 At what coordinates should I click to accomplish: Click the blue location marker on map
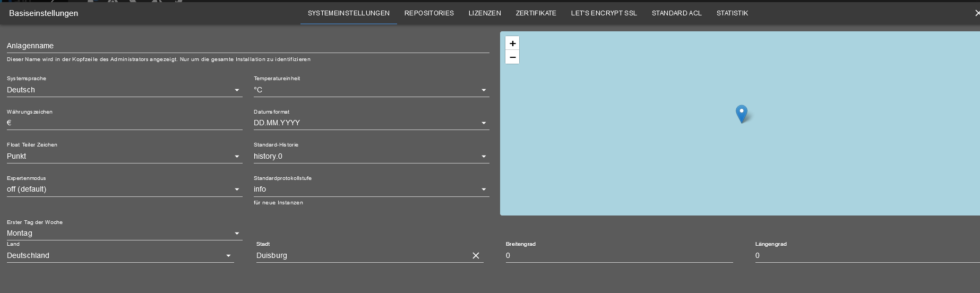[742, 114]
